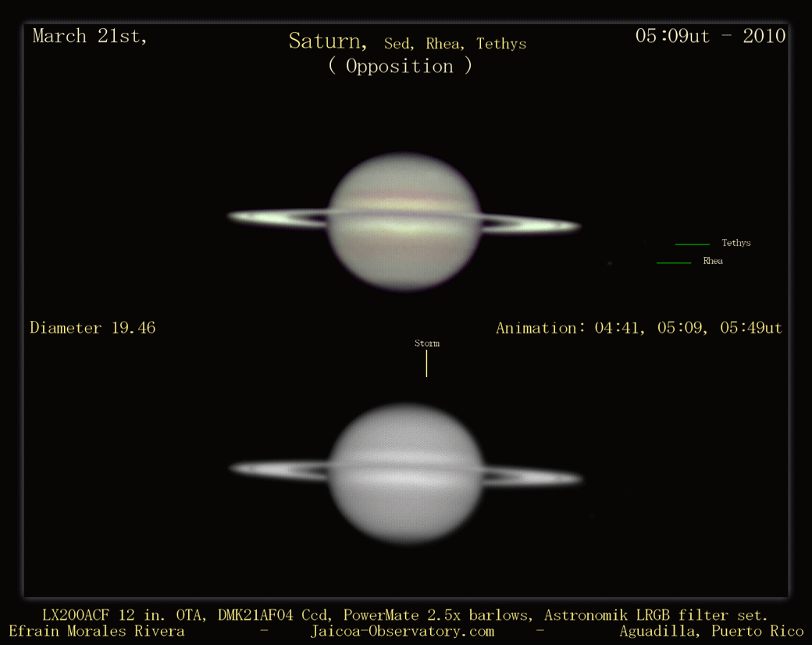
Task: Click the 'Rhea' moon label
Action: (713, 261)
